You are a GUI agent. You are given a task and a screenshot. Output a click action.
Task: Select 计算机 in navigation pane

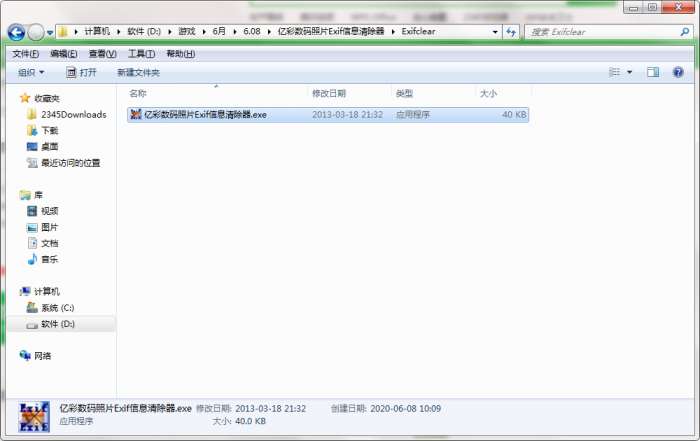(47, 291)
